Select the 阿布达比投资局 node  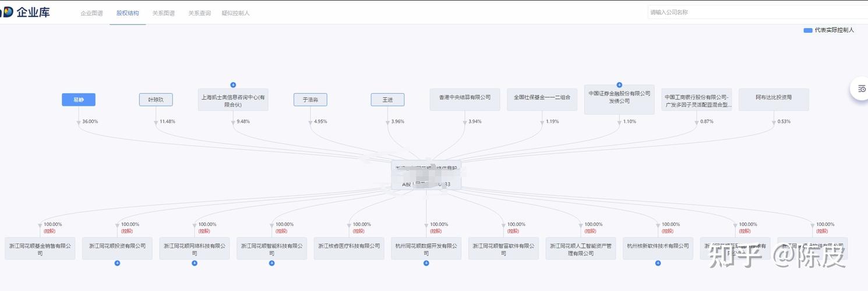(774, 100)
